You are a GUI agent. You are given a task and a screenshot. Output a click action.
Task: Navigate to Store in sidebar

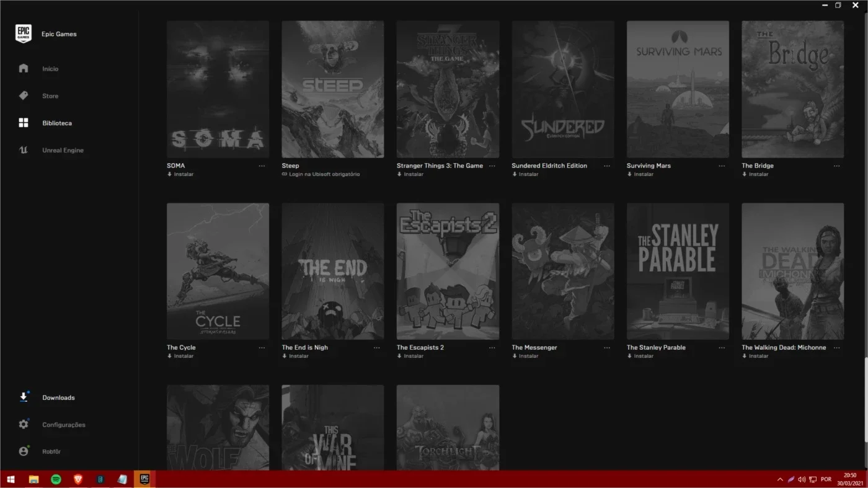coord(50,96)
